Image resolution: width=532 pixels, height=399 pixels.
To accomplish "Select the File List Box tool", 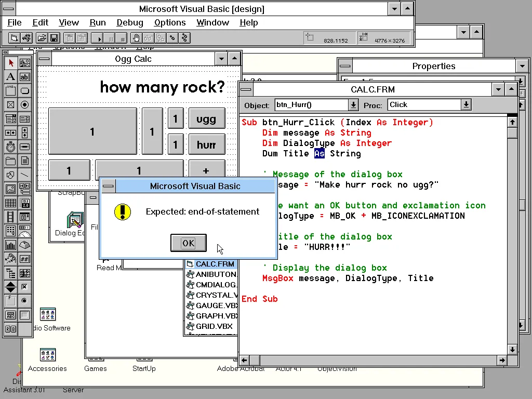I will pos(25,161).
